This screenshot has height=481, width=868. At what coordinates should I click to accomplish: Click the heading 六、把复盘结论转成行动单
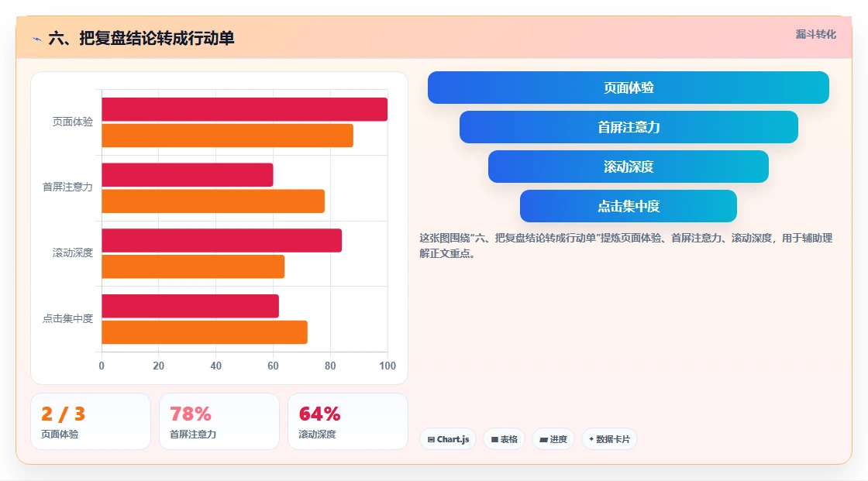pos(141,38)
